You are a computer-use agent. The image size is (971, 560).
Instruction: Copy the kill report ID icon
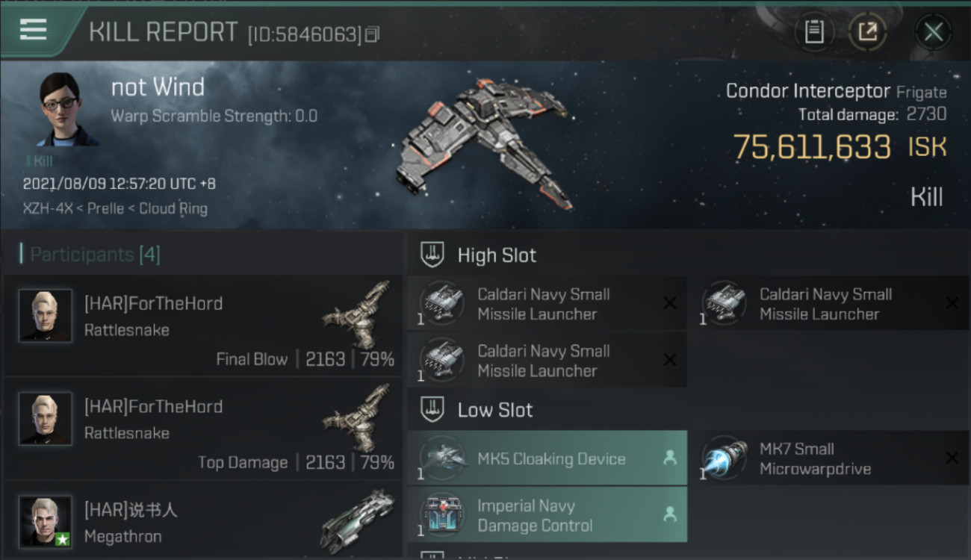(372, 34)
